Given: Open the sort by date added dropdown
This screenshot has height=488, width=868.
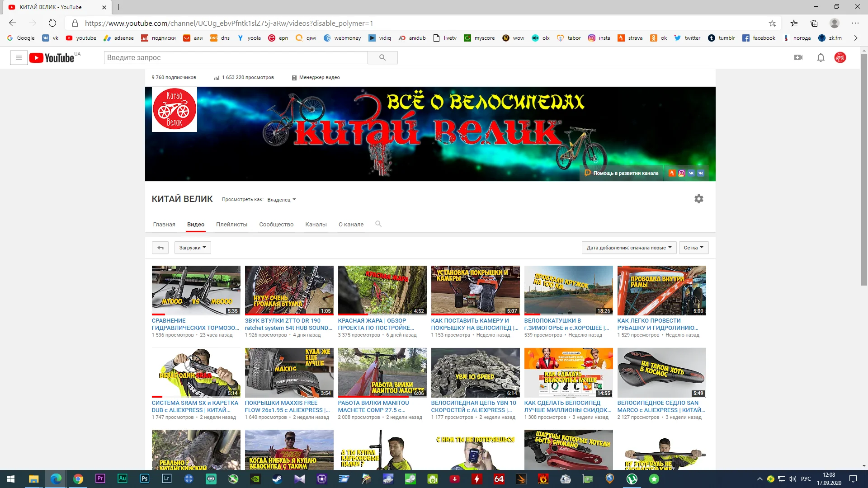Looking at the screenshot, I should click(629, 248).
